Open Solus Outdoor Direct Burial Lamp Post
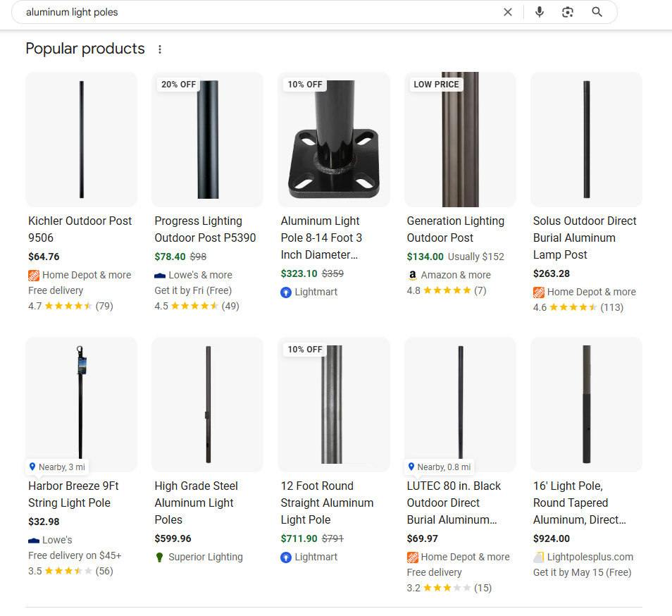Image resolution: width=672 pixels, height=616 pixels. pos(585,238)
